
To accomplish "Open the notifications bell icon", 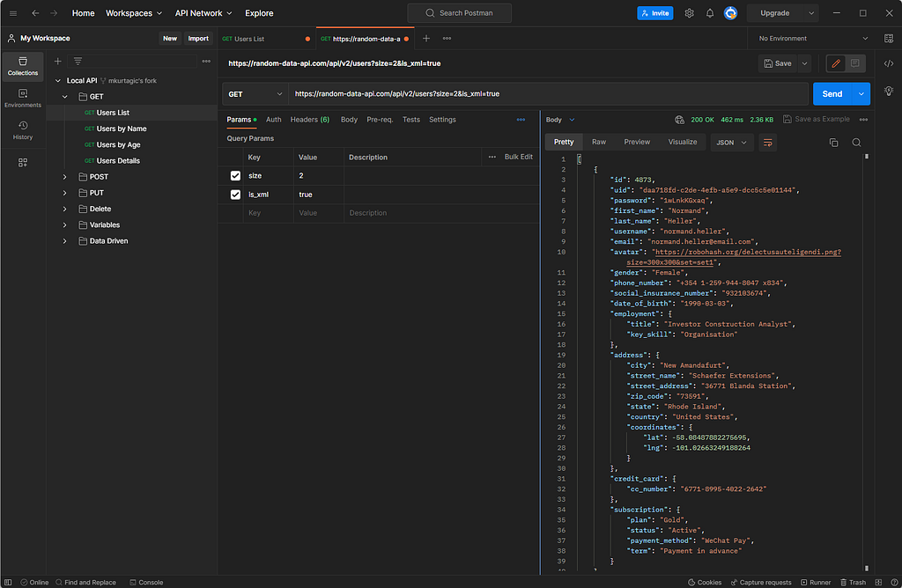I will [x=710, y=13].
